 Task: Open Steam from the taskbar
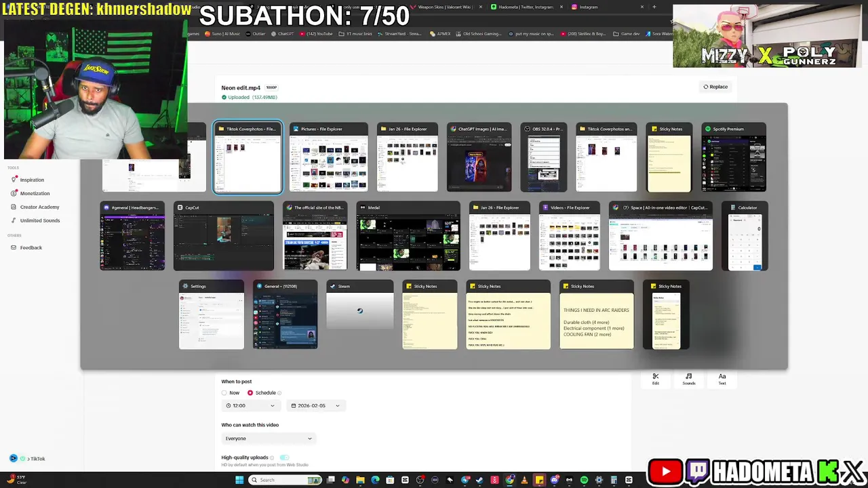coord(479,480)
